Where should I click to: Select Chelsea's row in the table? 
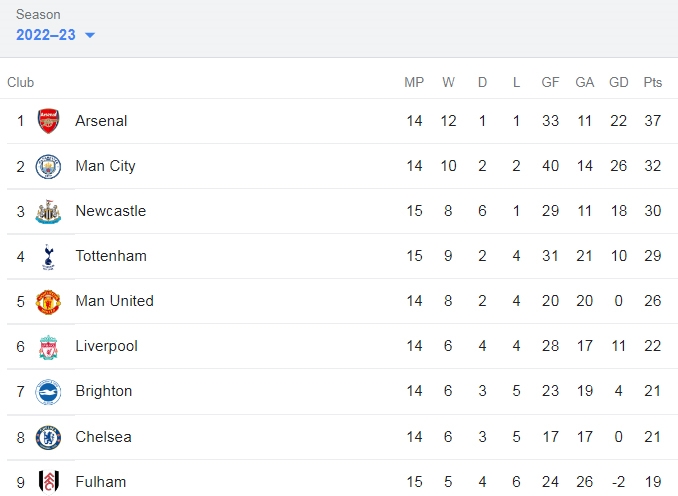coord(339,437)
